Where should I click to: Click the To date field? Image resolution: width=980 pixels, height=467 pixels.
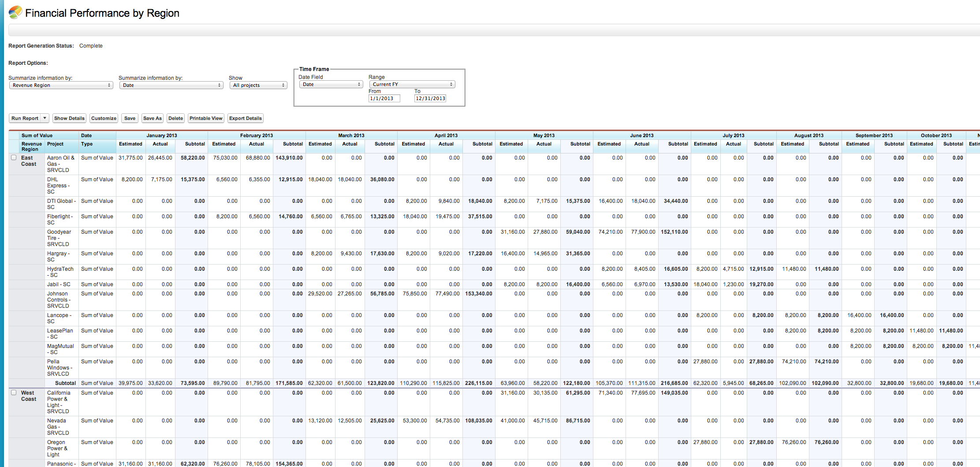430,98
